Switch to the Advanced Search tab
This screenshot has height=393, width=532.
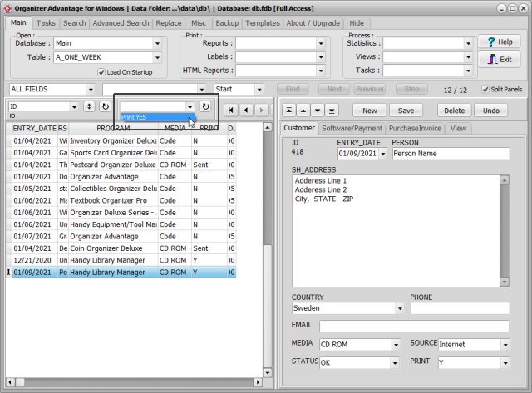pos(121,23)
